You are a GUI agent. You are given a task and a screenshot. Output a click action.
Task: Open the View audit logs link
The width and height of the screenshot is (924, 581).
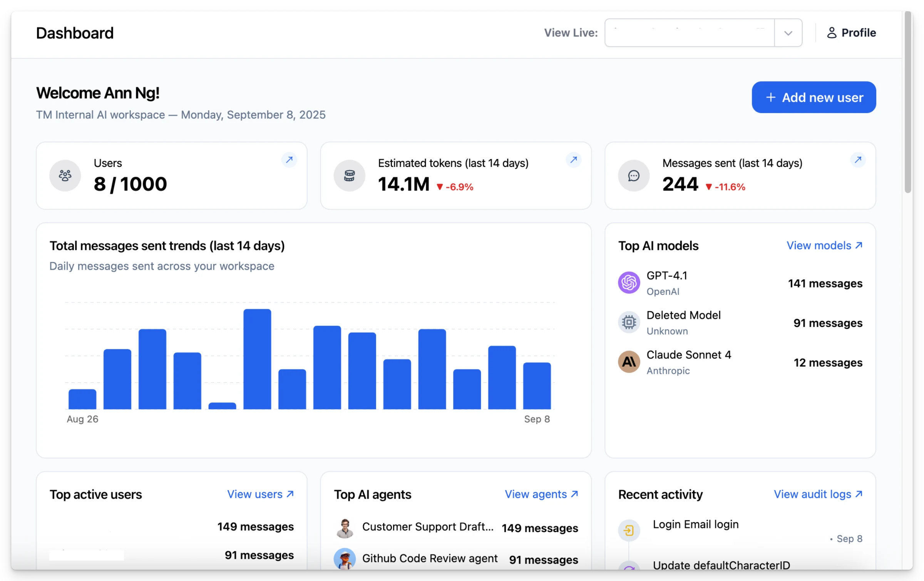pyautogui.click(x=818, y=494)
